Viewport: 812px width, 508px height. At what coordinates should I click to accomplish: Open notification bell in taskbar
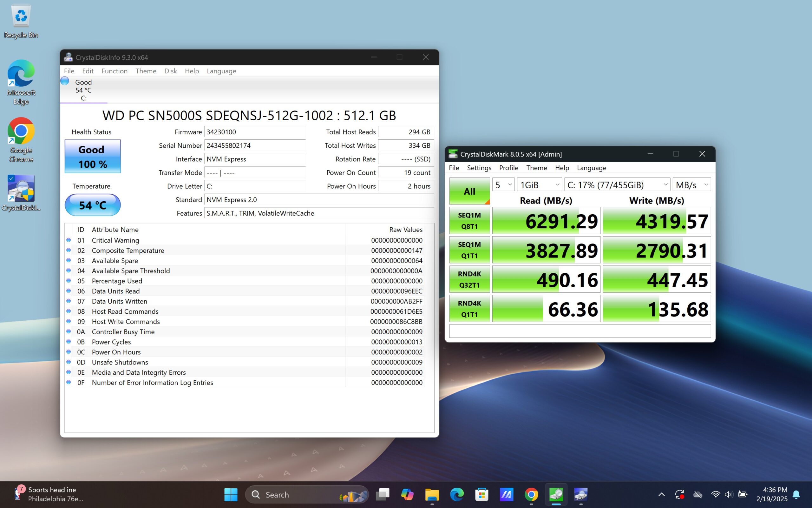coord(796,495)
